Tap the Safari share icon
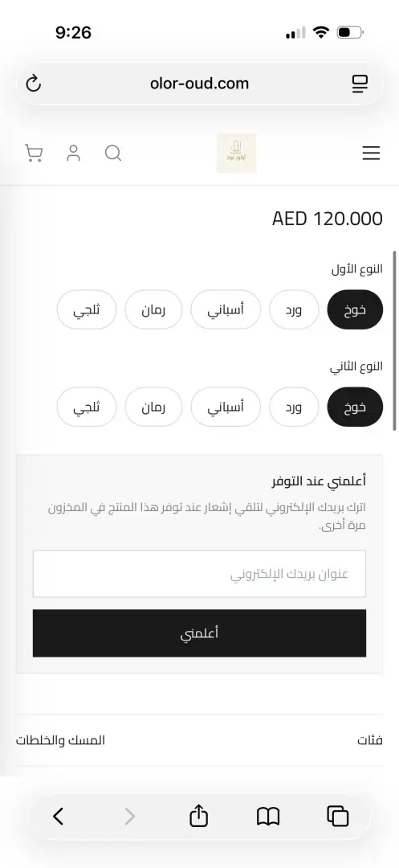Image resolution: width=399 pixels, height=868 pixels. click(199, 816)
